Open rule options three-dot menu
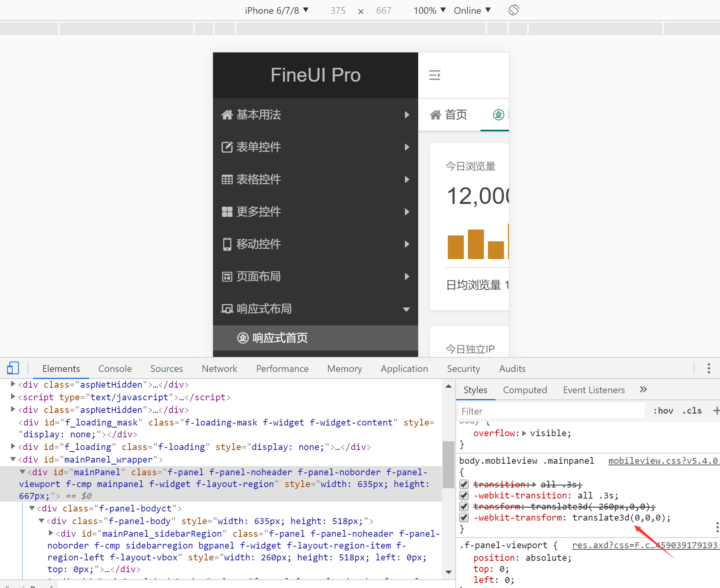The image size is (720, 588). [717, 527]
